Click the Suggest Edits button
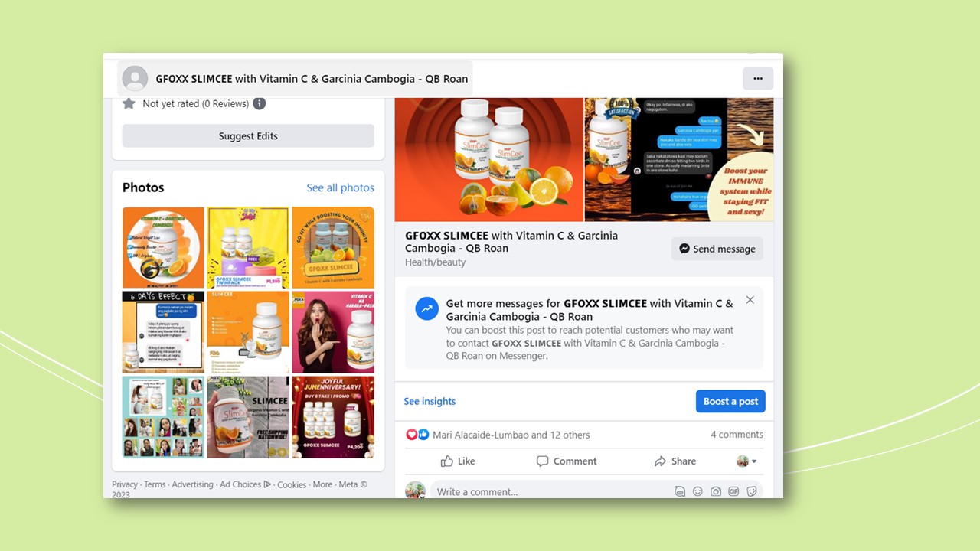The height and width of the screenshot is (551, 980). [248, 136]
